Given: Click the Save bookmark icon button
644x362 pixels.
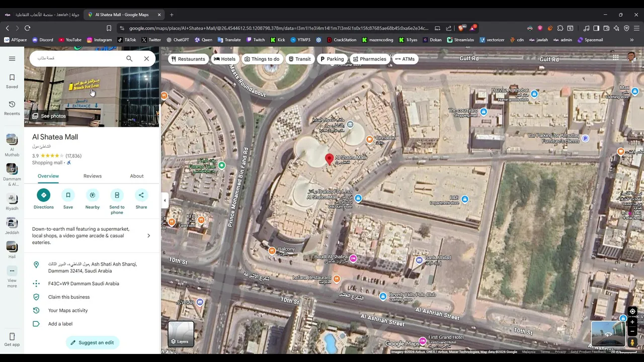Looking at the screenshot, I should click(68, 195).
